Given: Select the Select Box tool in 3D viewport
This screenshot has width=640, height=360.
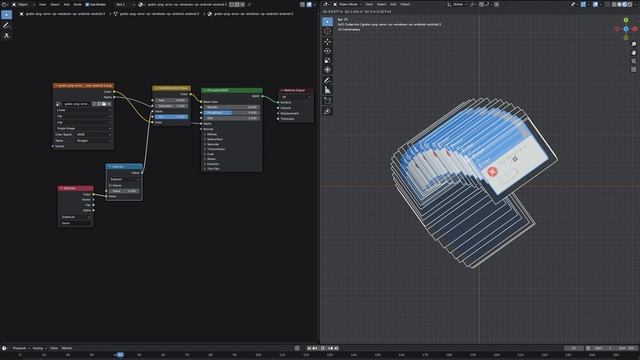Looking at the screenshot, I should point(327,21).
